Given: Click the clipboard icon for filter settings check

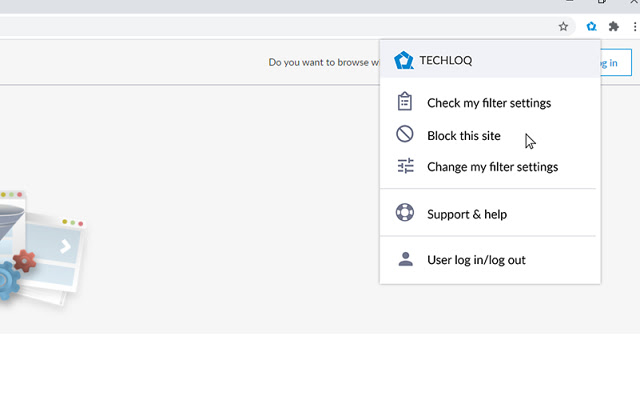Looking at the screenshot, I should tap(405, 102).
